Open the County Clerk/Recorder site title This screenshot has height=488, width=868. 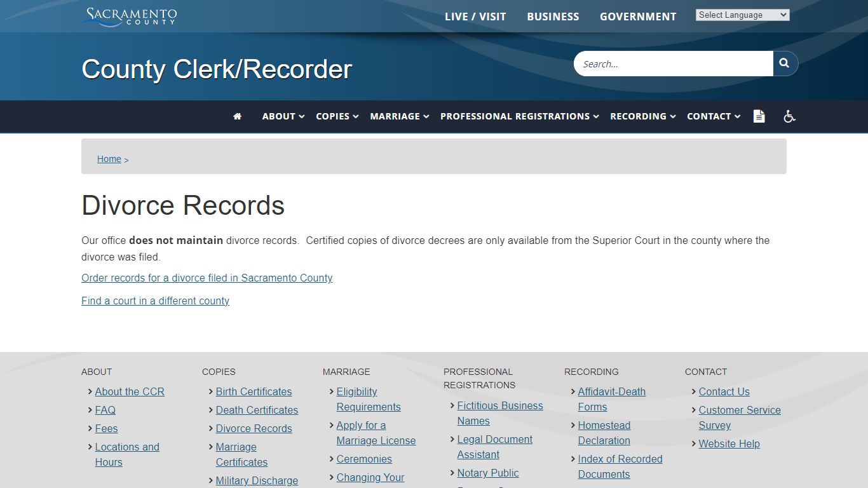(x=217, y=69)
